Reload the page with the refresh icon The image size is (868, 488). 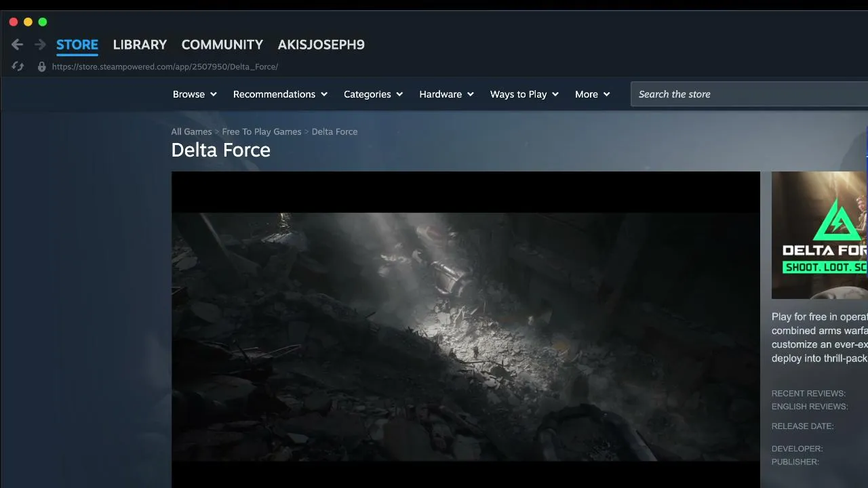tap(18, 66)
